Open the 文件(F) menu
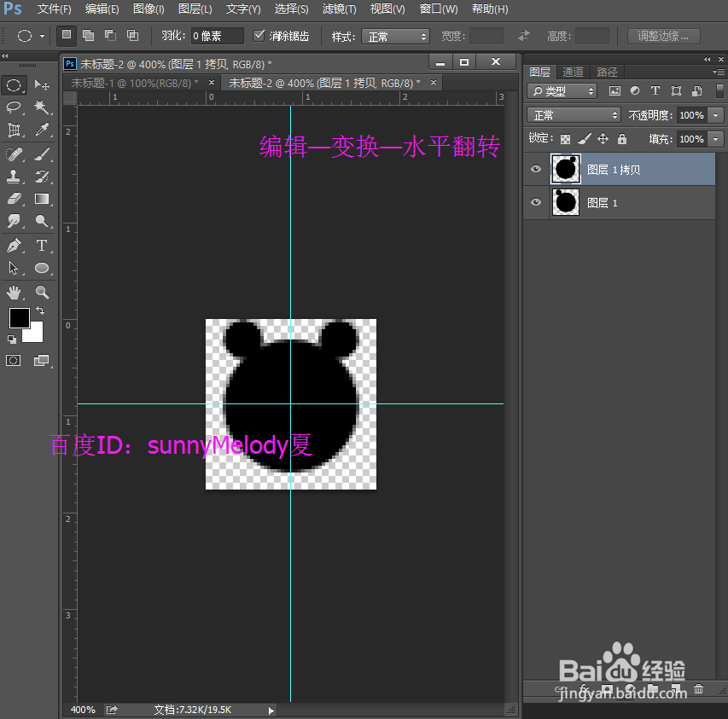The width and height of the screenshot is (728, 719). coord(55,9)
